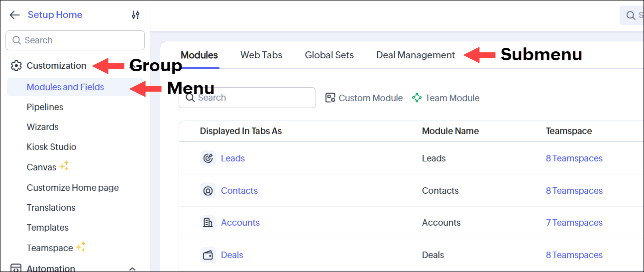Click the Customization gear icon
The image size is (644, 272).
click(x=16, y=66)
